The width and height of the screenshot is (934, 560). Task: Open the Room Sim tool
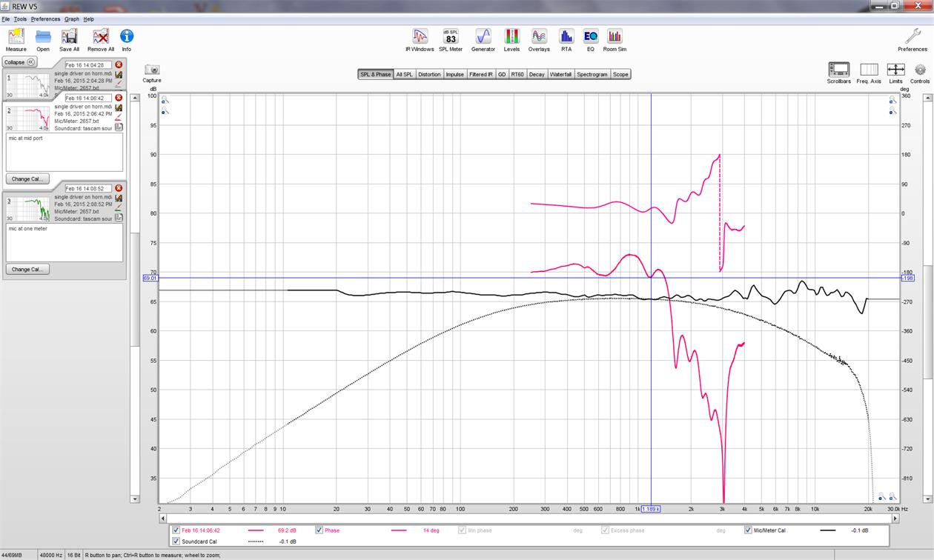click(x=615, y=40)
